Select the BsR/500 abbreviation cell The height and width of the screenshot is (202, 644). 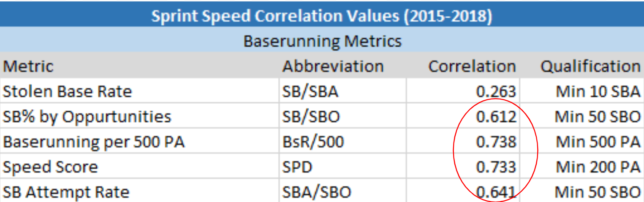click(x=342, y=142)
